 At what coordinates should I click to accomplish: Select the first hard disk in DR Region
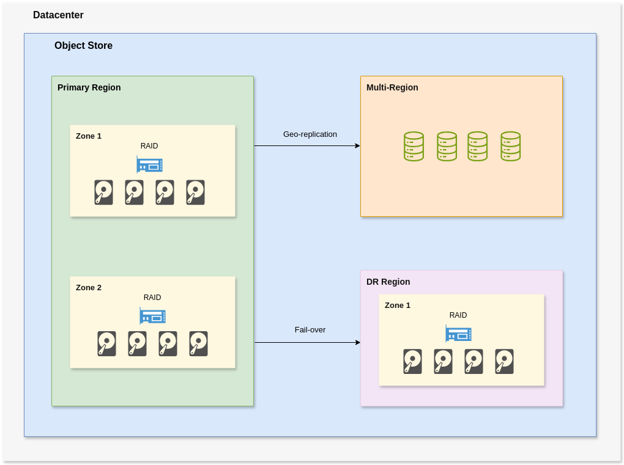click(x=413, y=361)
